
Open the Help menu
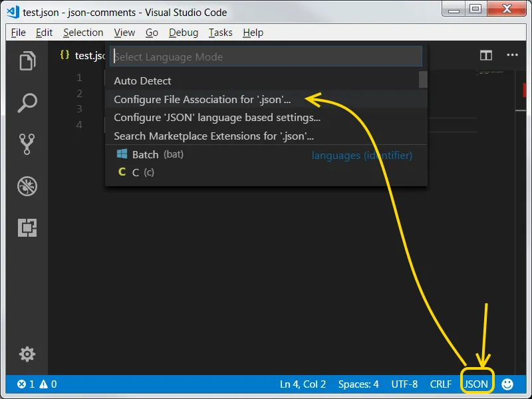253,33
